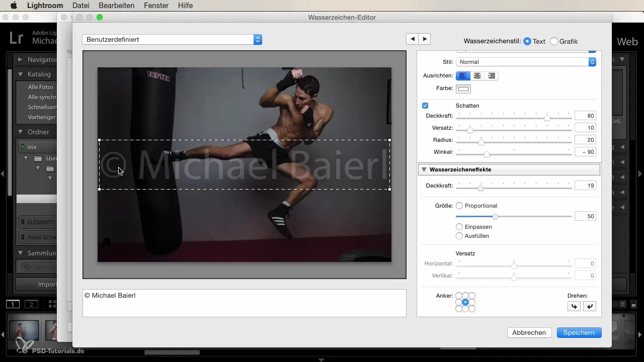Rotate watermark right (clockwise)
Viewport: 644px width, 362px height.
(590, 306)
